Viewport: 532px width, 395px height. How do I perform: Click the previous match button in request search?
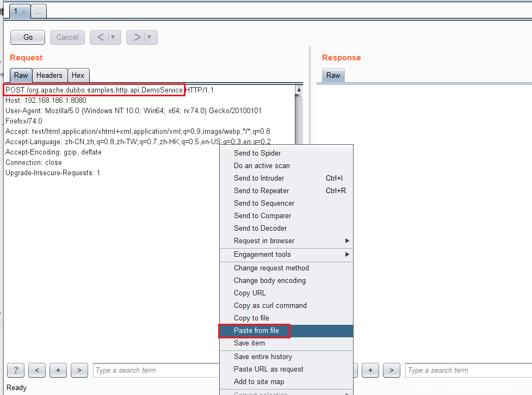[37, 371]
